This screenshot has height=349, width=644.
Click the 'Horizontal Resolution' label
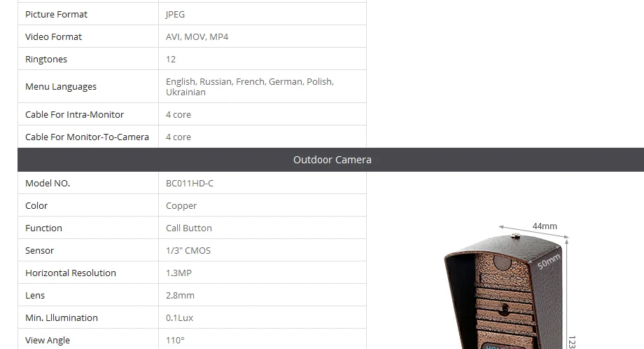click(71, 273)
